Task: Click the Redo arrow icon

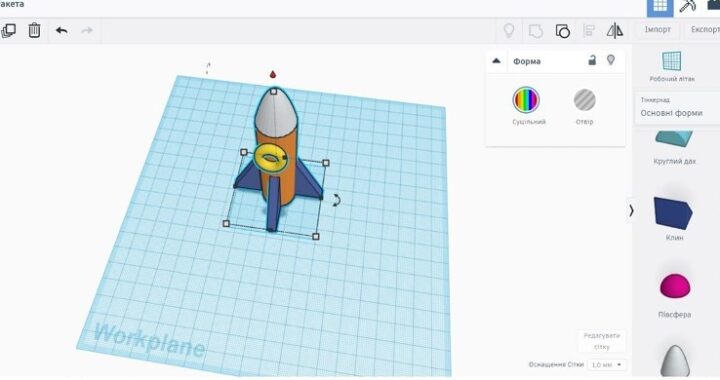Action: pos(87,31)
